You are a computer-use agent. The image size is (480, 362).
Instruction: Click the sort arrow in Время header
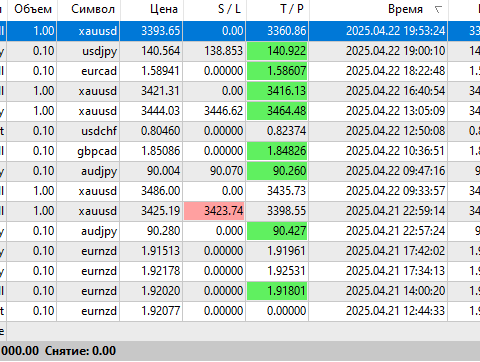click(x=438, y=10)
